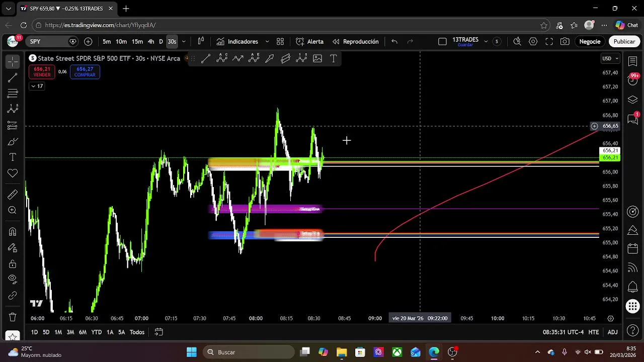
Task: Click the Negocie button
Action: 590,41
